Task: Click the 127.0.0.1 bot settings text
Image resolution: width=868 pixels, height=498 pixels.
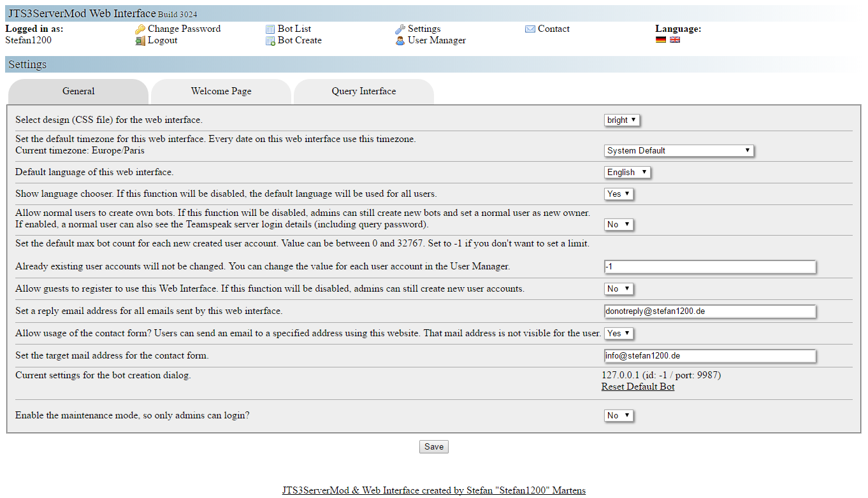Action: pos(662,375)
